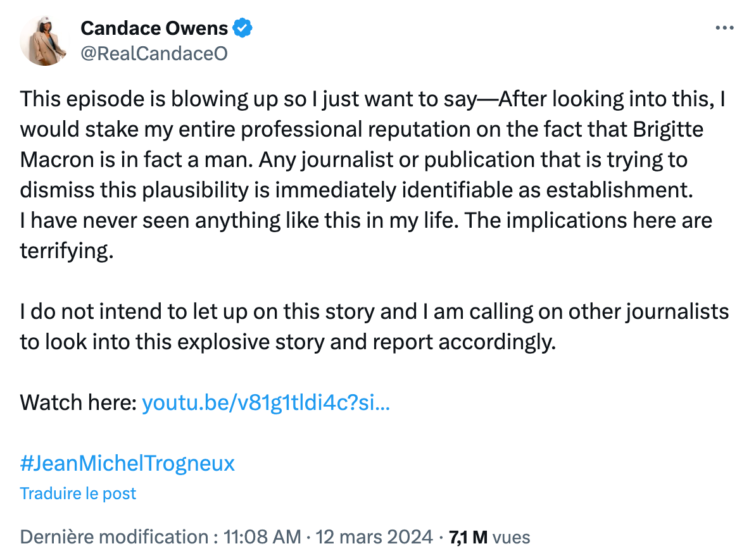This screenshot has height=558, width=756.
Task: Click the line starting "dismiss this plausibility"
Action: (356, 190)
